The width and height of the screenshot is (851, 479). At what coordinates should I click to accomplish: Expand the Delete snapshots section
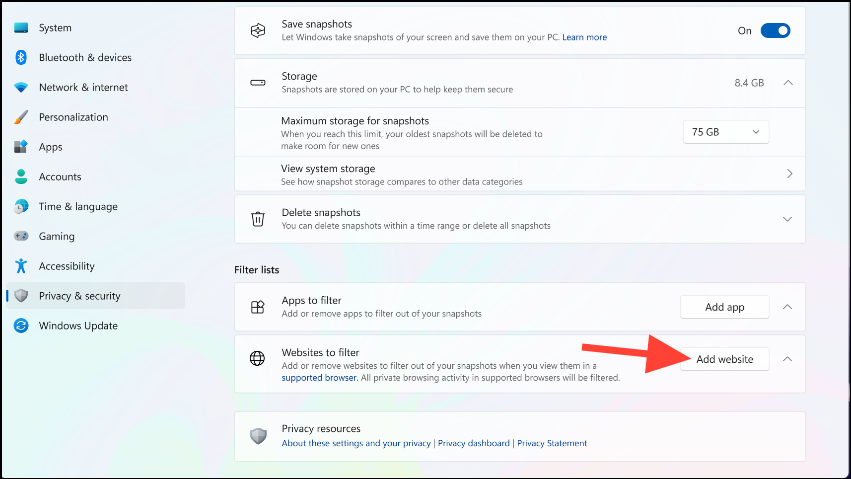coord(788,219)
